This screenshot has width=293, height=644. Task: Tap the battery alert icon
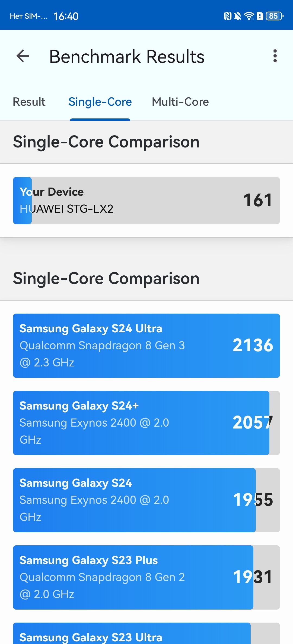(x=260, y=16)
